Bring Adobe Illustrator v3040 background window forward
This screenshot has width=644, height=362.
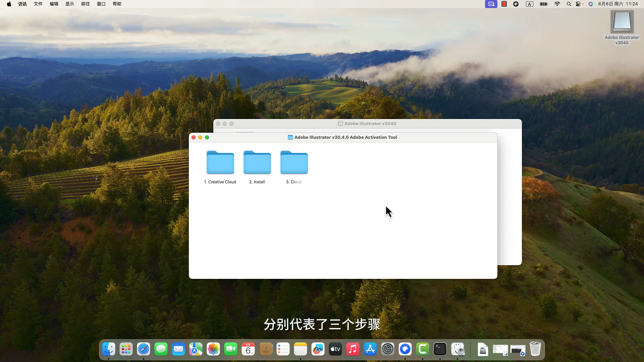pos(367,124)
